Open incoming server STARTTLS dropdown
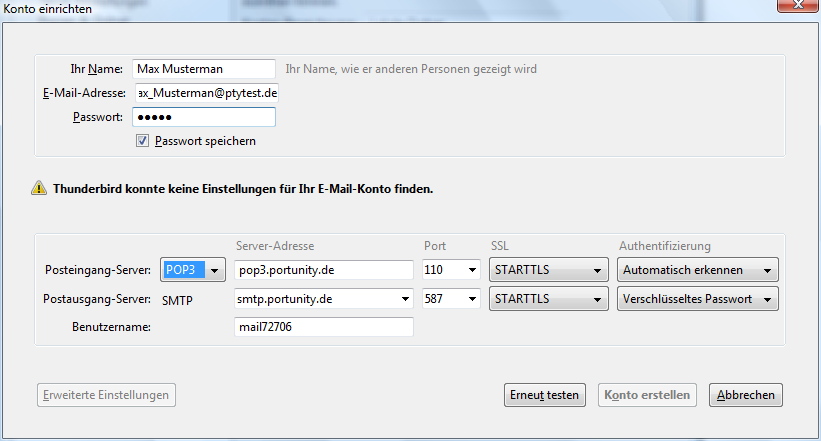Image resolution: width=821 pixels, height=441 pixels. click(548, 270)
